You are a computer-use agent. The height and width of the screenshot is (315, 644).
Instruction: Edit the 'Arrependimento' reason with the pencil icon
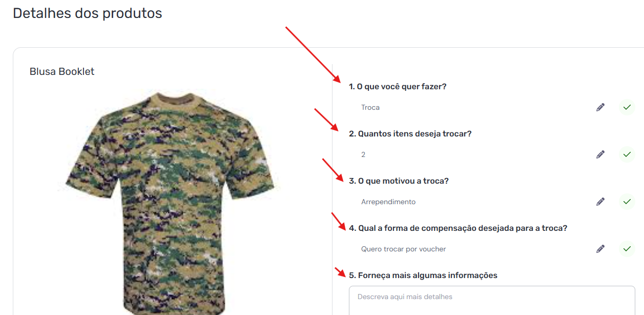coord(600,202)
